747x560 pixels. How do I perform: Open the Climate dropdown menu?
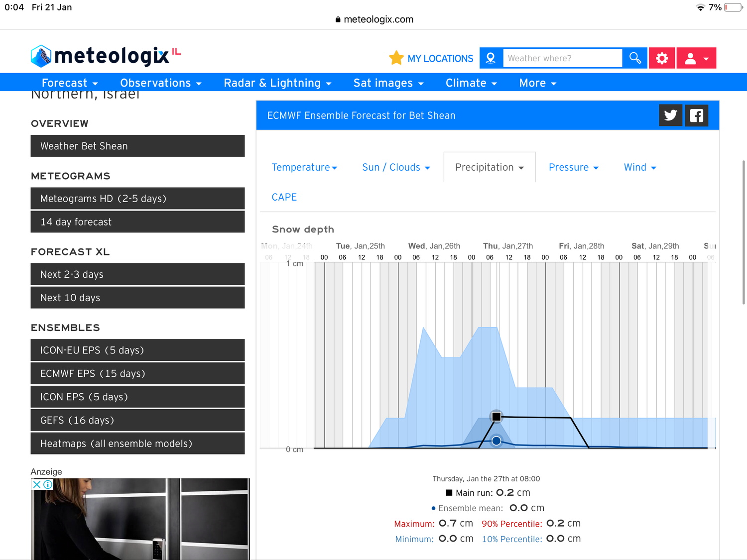[x=471, y=83]
